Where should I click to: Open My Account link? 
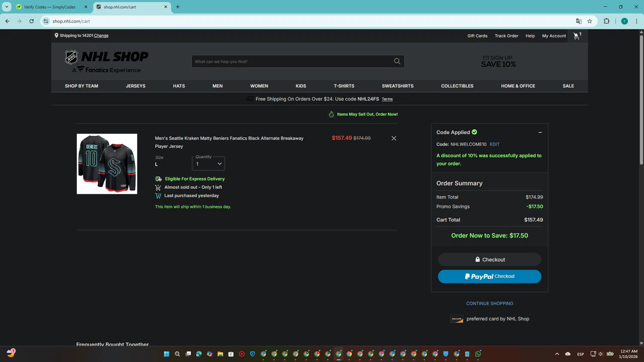click(554, 36)
